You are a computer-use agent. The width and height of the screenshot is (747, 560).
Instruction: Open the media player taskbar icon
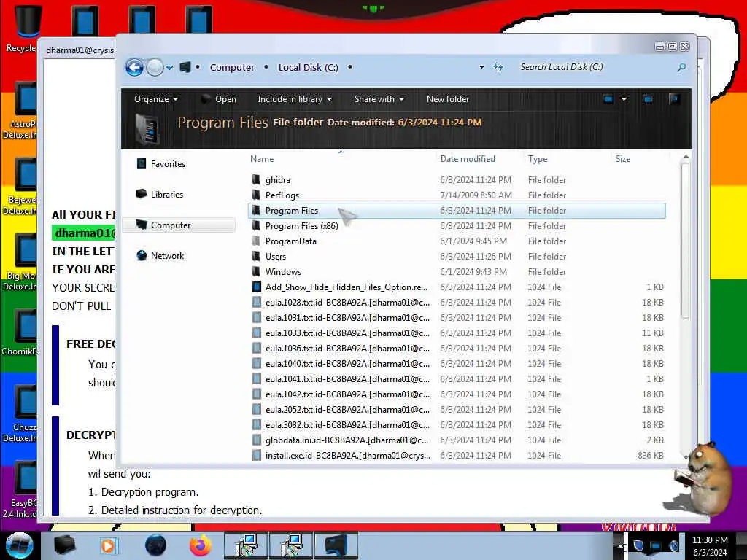coord(108,545)
